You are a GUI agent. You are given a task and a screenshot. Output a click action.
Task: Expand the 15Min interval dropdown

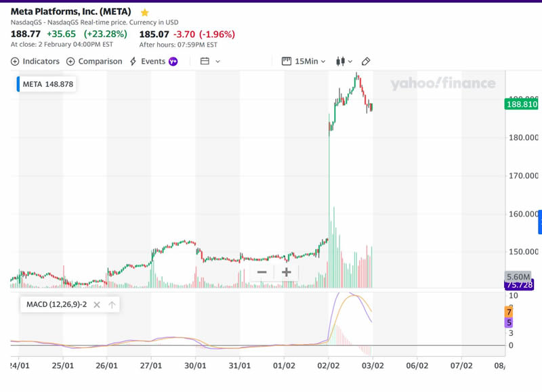(x=304, y=61)
